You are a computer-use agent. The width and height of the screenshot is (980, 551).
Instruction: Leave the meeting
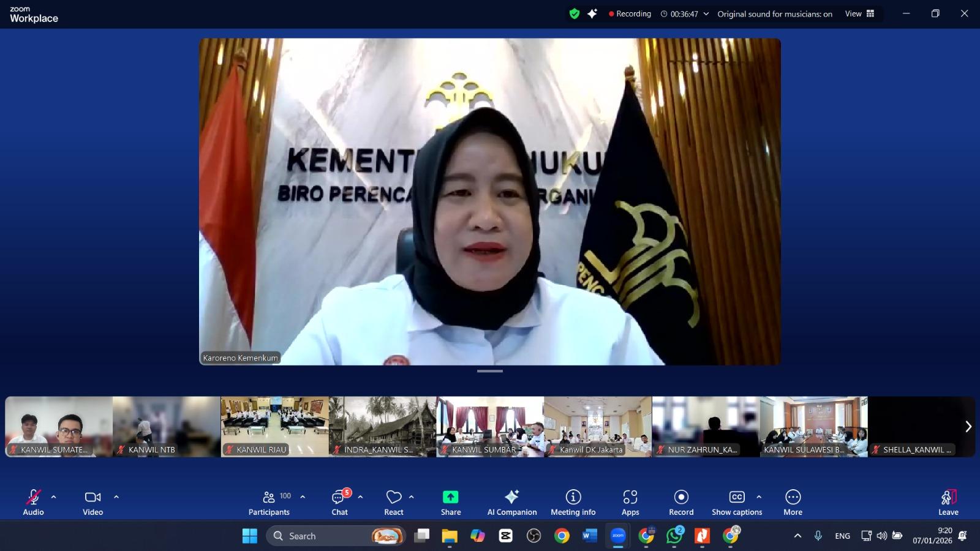(x=948, y=503)
